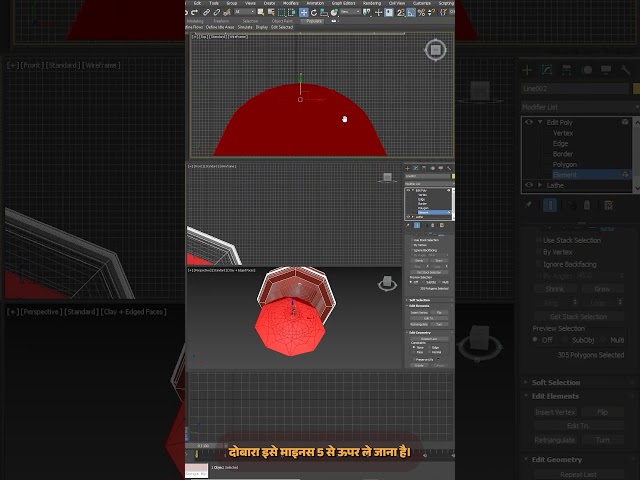This screenshot has height=480, width=640.
Task: Click Get Stack Selection in center panel
Action: point(429,272)
